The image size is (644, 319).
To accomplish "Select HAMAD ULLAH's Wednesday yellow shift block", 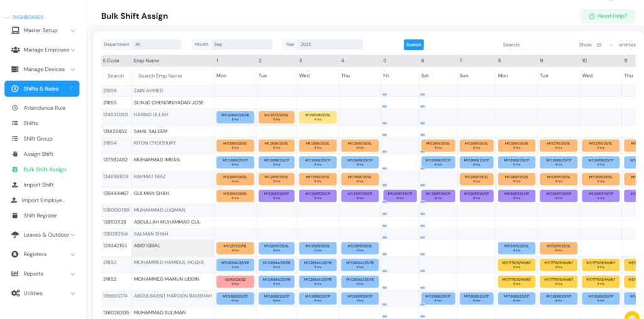I will 318,117.
